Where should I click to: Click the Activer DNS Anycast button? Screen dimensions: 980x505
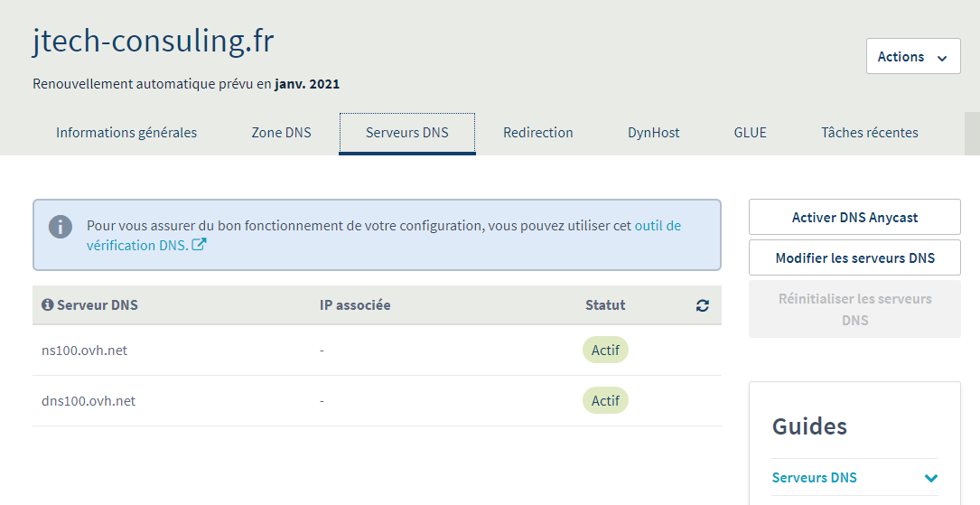(854, 217)
